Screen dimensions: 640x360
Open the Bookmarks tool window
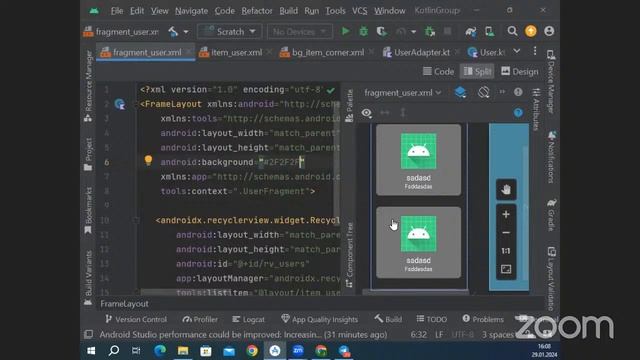point(88,211)
